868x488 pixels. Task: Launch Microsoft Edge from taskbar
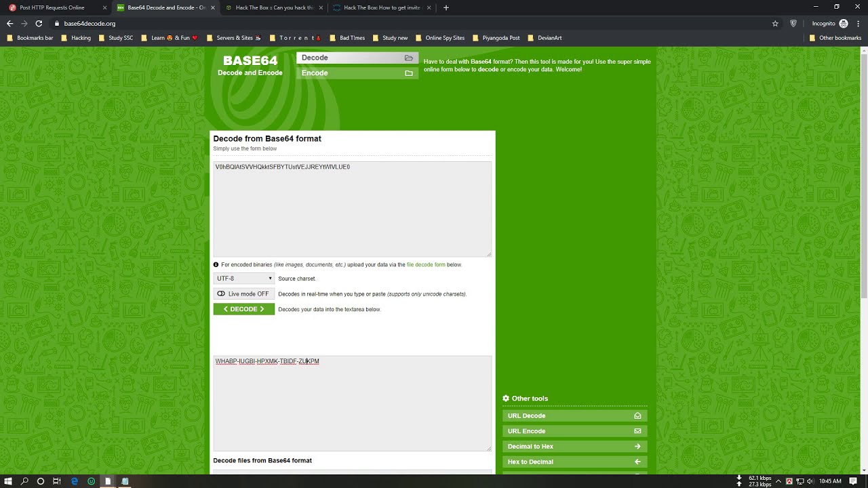coord(75,481)
